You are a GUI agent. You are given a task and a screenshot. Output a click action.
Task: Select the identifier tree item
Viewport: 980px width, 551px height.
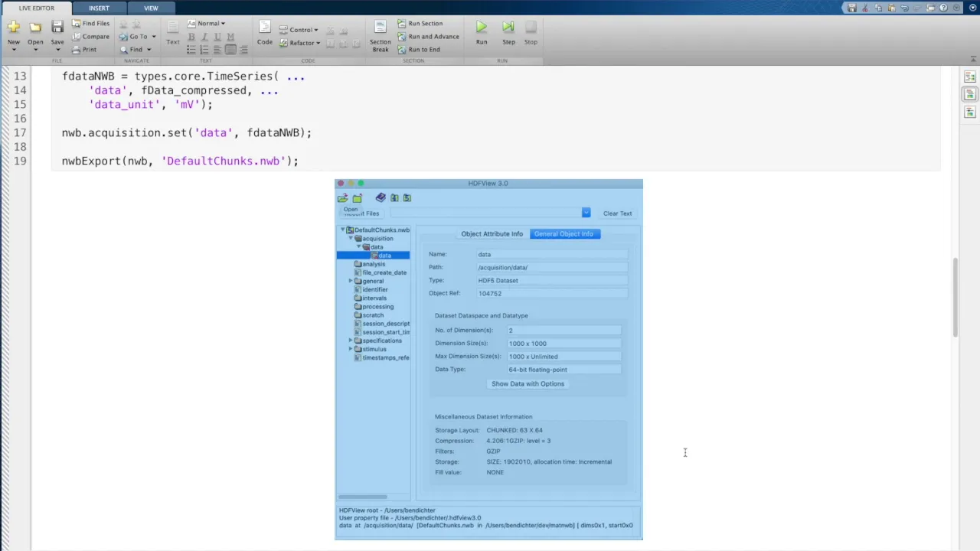[x=371, y=289]
